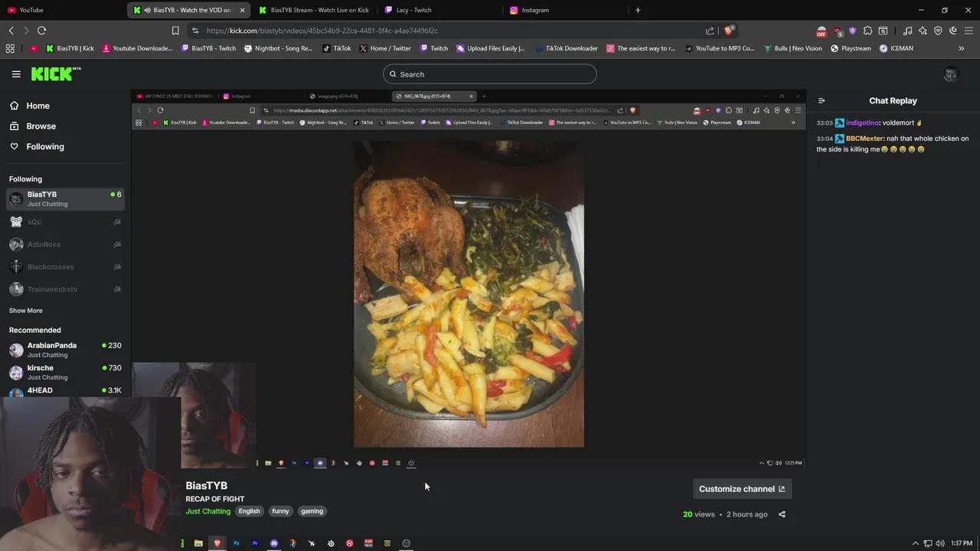Viewport: 980px width, 551px height.
Task: Expand the bookmarks overflow chevron
Action: tap(962, 48)
